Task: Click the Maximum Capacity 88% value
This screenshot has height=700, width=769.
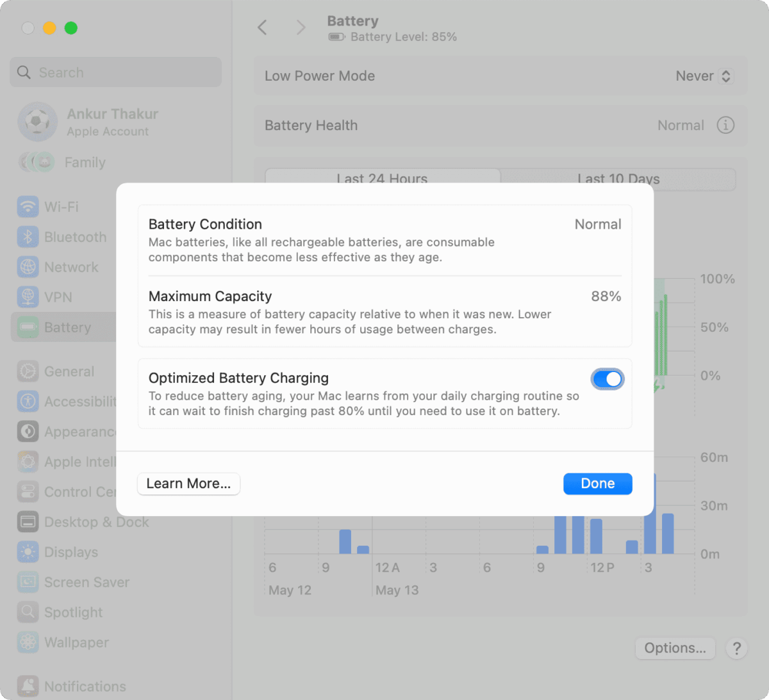Action: [x=606, y=297]
